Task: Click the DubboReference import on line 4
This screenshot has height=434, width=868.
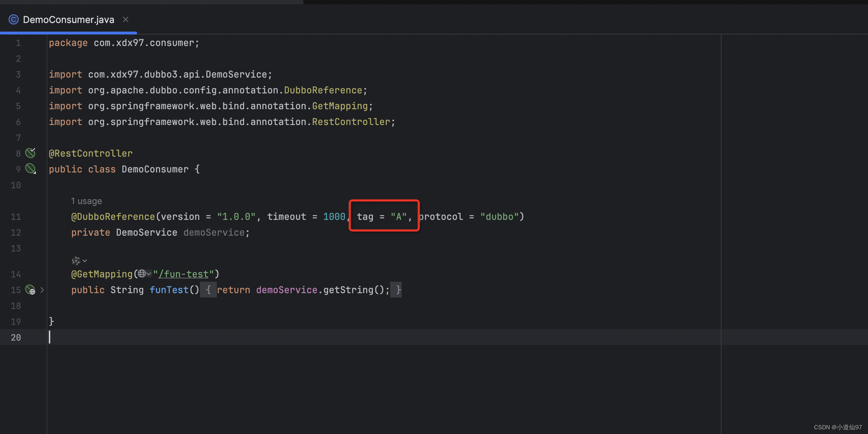Action: (323, 90)
